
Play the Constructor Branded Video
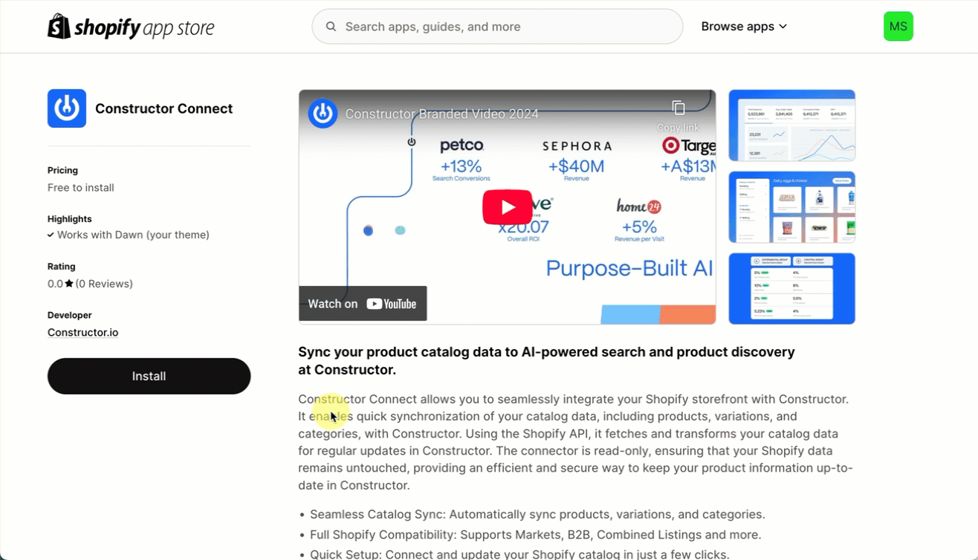pyautogui.click(x=508, y=207)
